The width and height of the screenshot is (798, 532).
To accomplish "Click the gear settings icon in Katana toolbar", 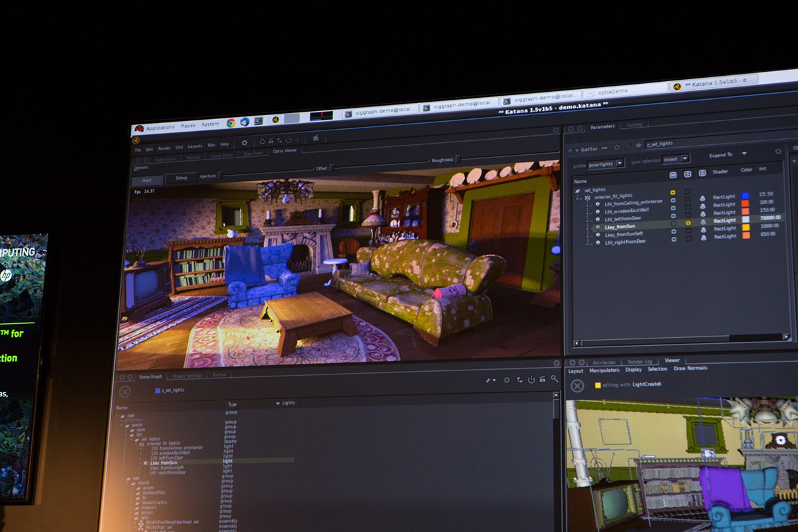I will 244,143.
